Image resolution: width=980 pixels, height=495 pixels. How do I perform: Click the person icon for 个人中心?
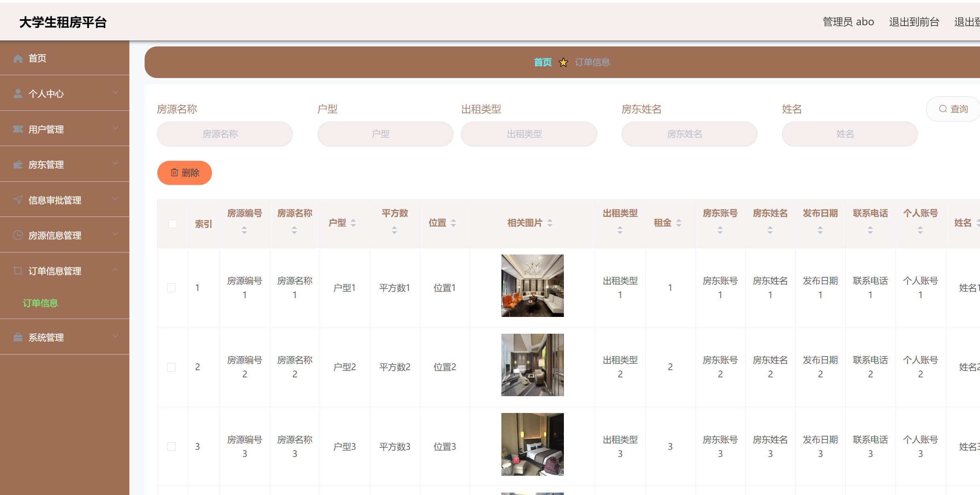coord(18,93)
